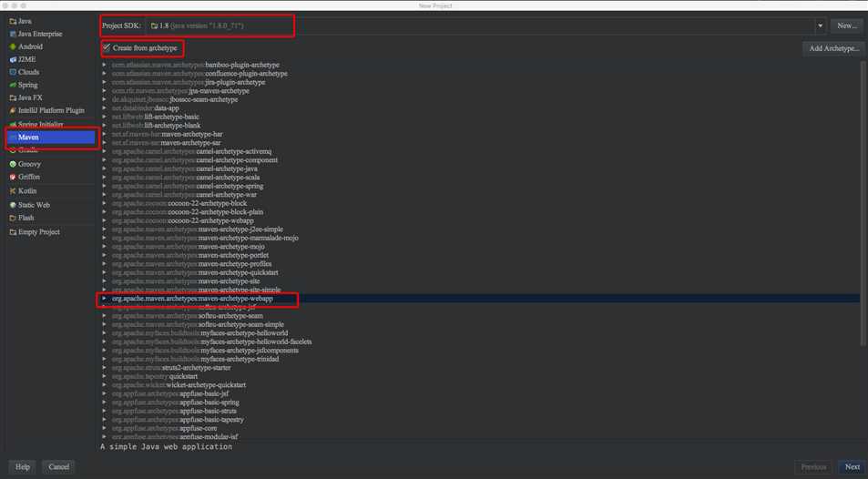Click the Java FX folder icon
Viewport: 868px width, 479px height.
(13, 97)
